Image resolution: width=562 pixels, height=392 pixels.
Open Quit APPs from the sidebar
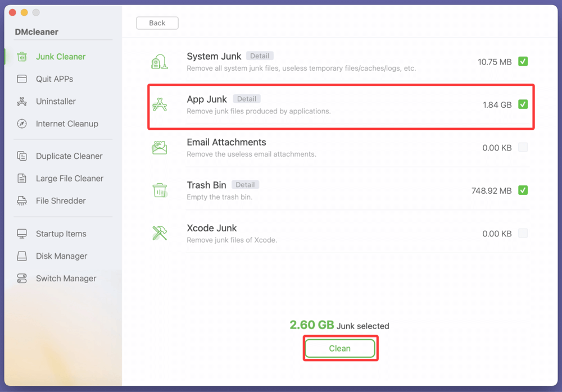(x=21, y=79)
